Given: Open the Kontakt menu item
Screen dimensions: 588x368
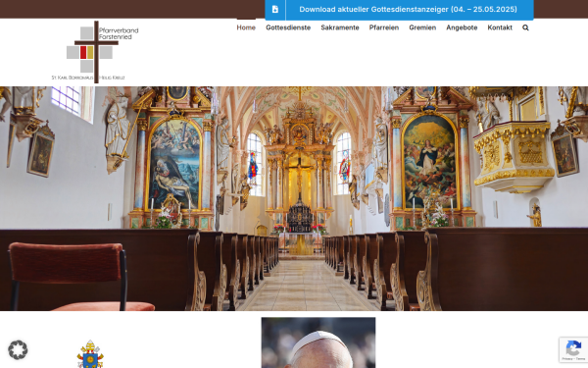Looking at the screenshot, I should pos(500,27).
